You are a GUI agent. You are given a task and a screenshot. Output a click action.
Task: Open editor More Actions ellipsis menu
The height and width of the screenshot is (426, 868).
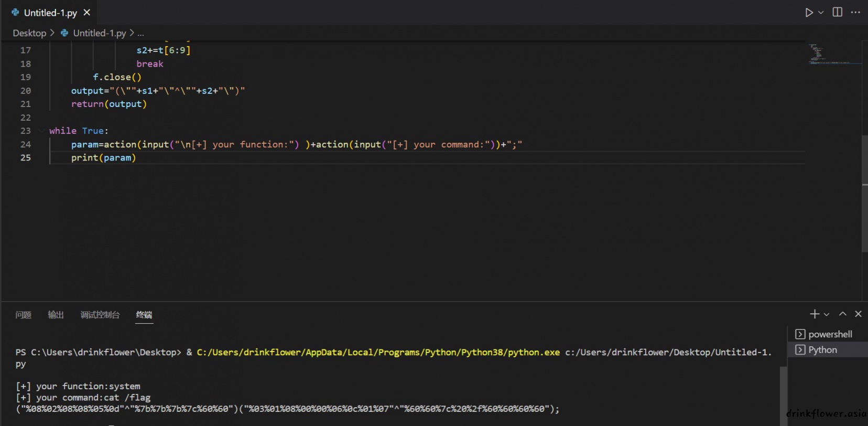click(x=855, y=12)
